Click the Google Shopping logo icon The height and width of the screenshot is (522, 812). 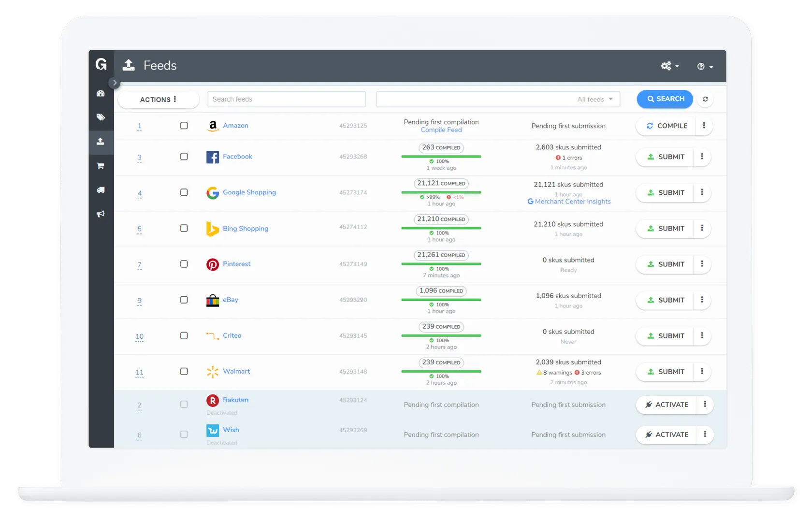(x=213, y=193)
